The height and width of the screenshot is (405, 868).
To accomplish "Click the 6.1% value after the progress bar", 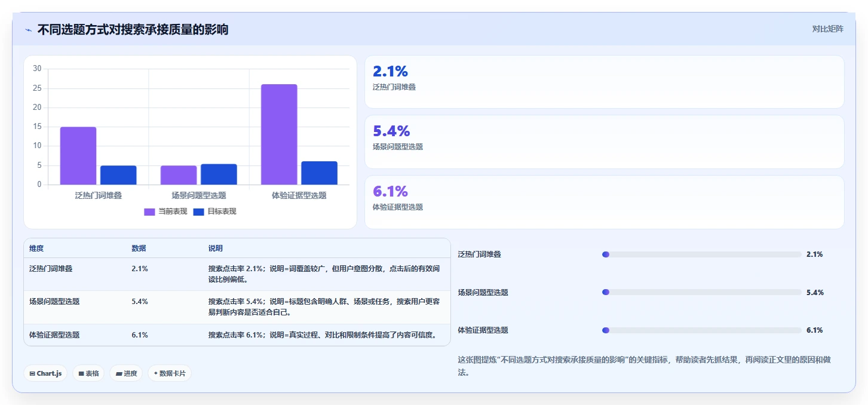I will coord(815,330).
